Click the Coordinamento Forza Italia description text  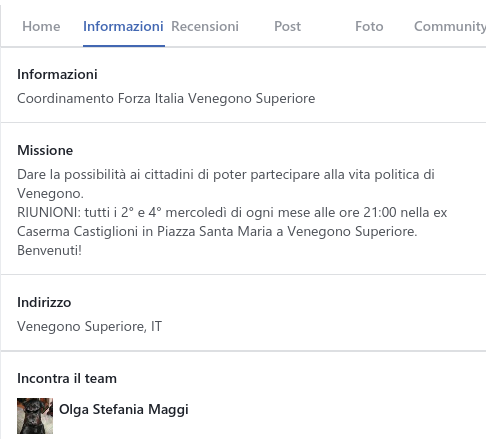pyautogui.click(x=166, y=99)
